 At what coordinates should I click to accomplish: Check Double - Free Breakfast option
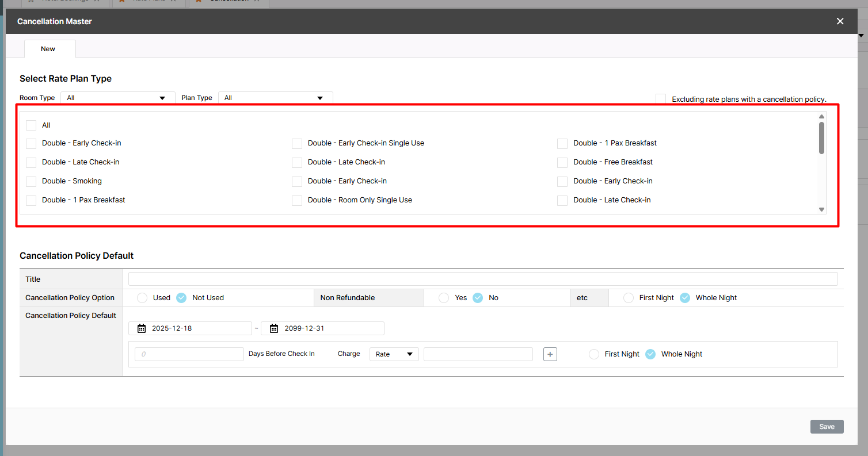pos(562,162)
